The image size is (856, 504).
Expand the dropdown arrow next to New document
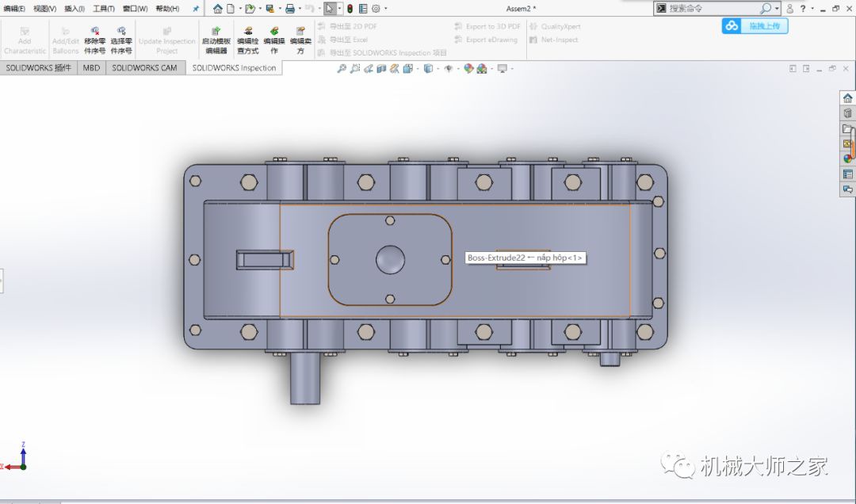[x=240, y=9]
